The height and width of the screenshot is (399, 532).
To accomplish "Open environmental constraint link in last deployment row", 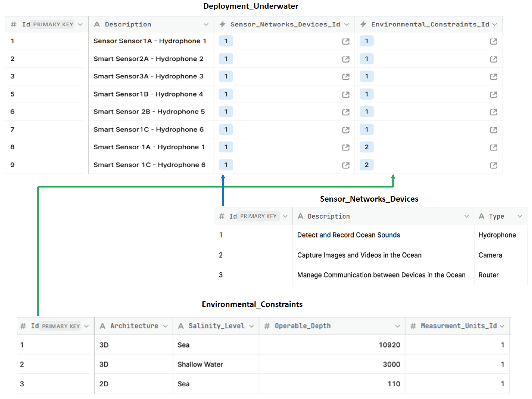I will point(493,165).
